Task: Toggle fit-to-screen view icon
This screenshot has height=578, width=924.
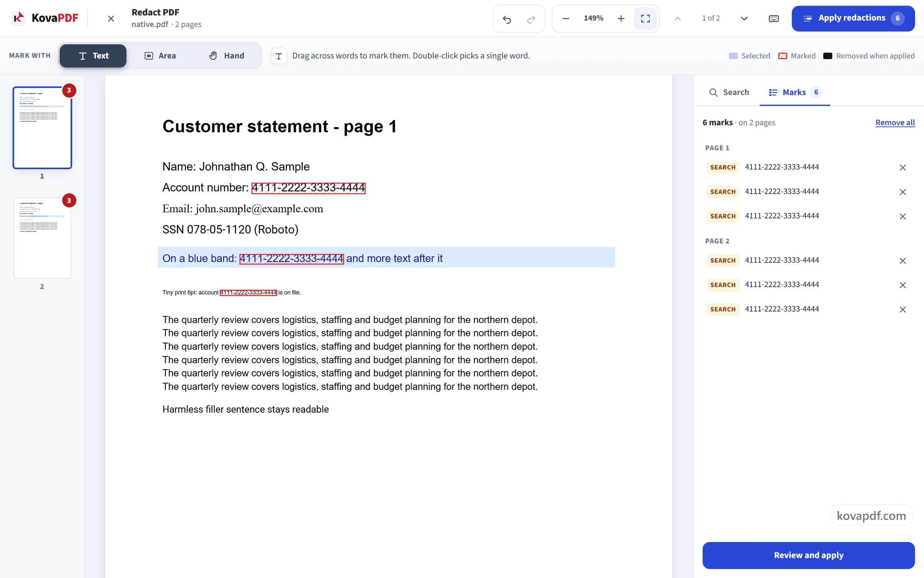Action: (x=646, y=18)
